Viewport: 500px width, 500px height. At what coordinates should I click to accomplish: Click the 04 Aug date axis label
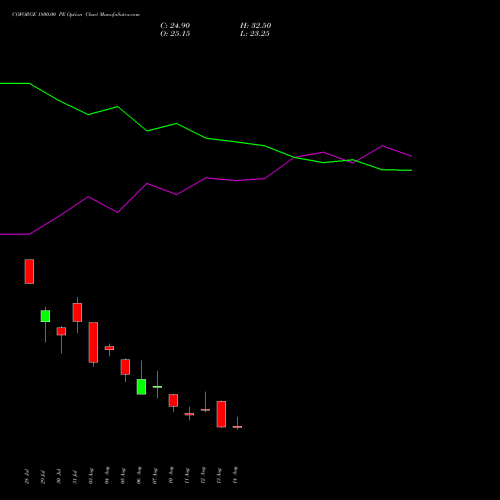[107, 475]
